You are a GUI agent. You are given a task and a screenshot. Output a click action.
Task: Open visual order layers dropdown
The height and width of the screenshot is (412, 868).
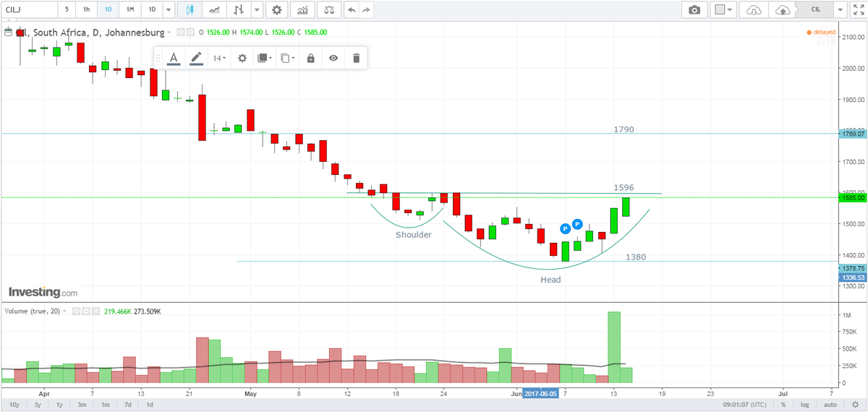pyautogui.click(x=265, y=58)
